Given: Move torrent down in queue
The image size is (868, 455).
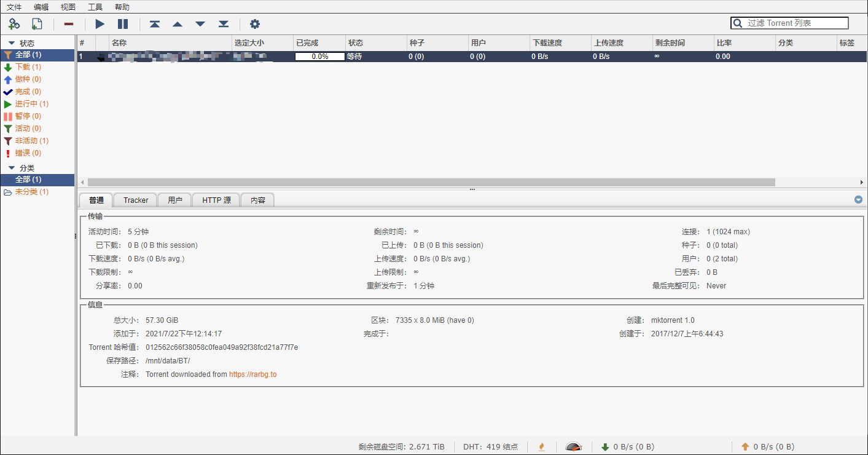Looking at the screenshot, I should [200, 24].
